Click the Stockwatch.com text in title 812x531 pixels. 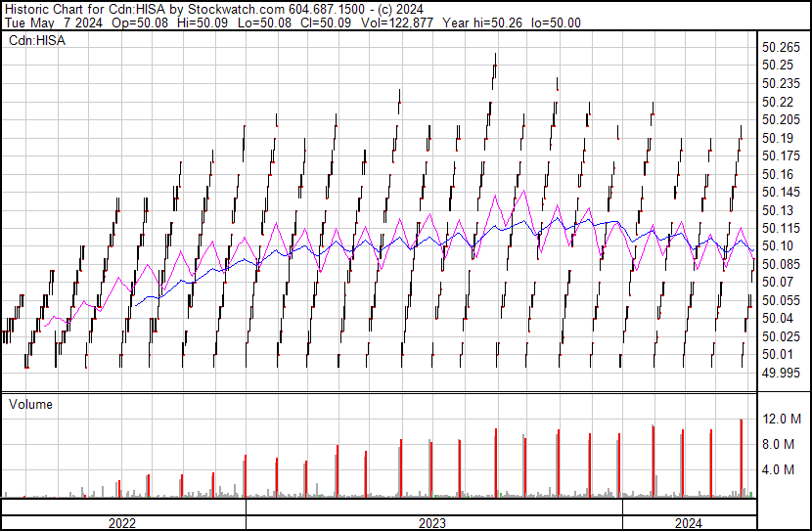pos(236,10)
